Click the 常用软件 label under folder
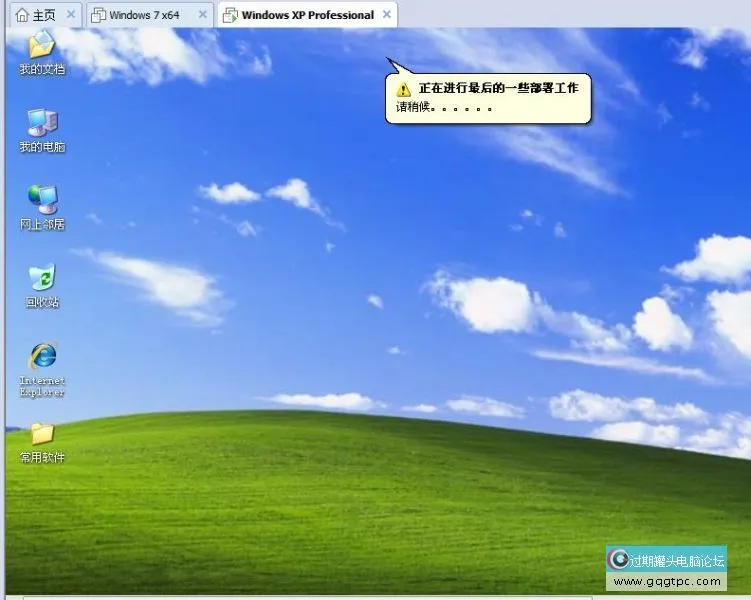 coord(42,457)
